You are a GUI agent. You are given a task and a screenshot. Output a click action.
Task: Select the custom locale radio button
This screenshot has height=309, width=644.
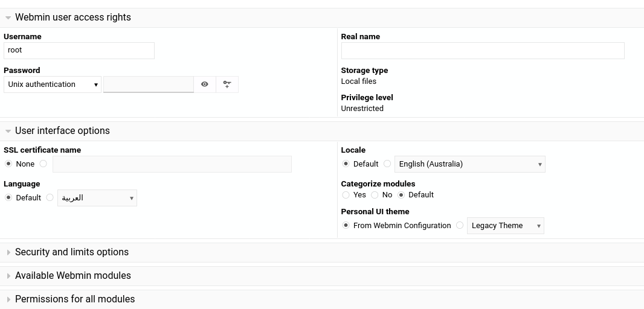(x=387, y=164)
